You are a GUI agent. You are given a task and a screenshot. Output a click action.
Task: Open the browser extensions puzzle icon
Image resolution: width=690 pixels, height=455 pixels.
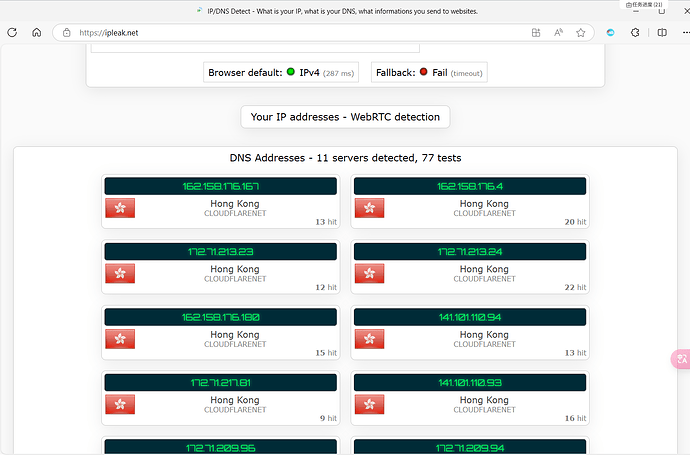(x=635, y=33)
